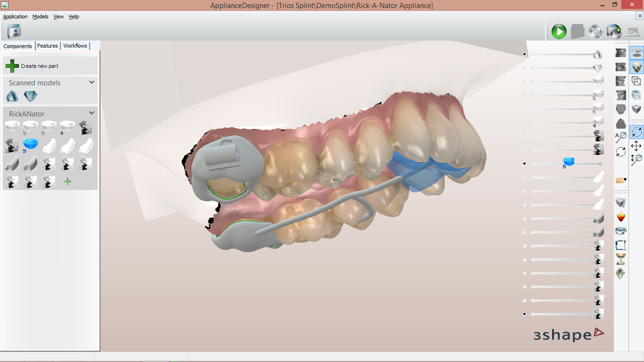Click the green plus beside Create new part
The image size is (644, 362).
pos(12,66)
